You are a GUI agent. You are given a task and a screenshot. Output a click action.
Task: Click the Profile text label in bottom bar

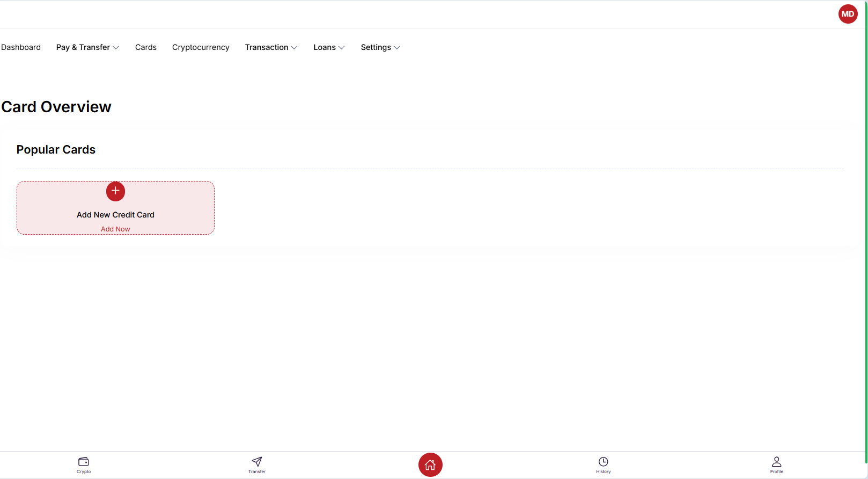click(x=776, y=472)
